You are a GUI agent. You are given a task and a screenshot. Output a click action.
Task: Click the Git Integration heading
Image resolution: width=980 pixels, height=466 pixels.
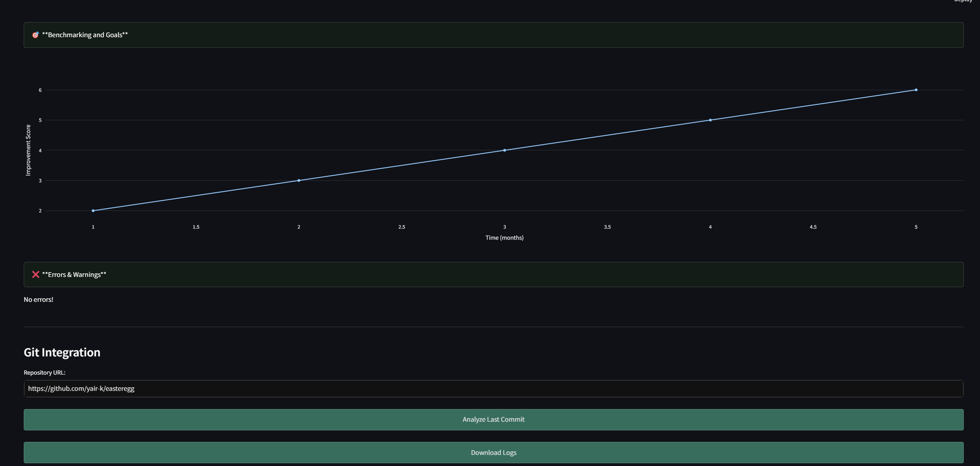tap(62, 352)
